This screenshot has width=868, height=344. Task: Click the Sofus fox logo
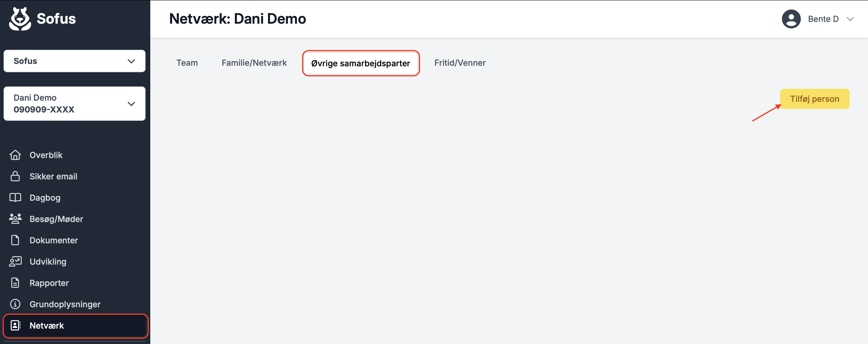point(20,19)
